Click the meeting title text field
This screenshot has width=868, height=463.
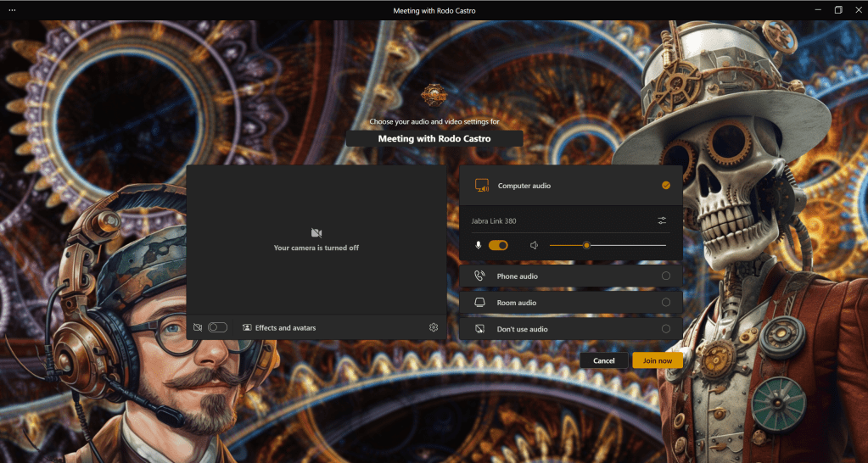[x=434, y=138]
